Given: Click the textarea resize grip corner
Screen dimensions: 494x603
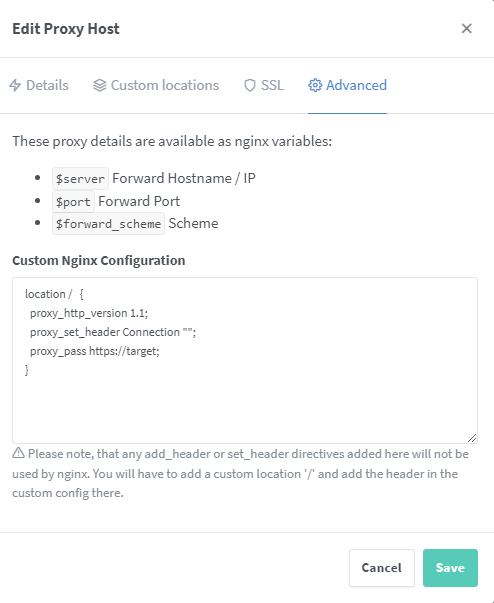Looking at the screenshot, I should (472, 438).
